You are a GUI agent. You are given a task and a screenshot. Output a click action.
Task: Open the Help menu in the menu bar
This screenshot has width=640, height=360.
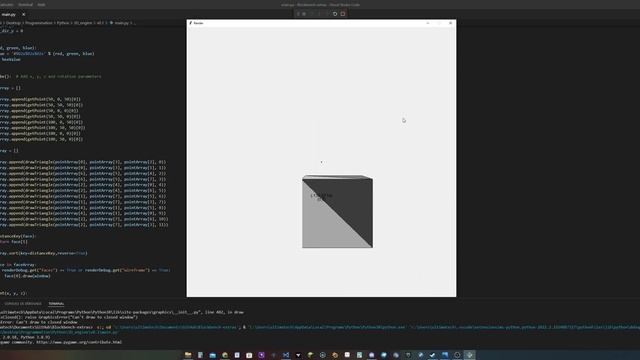(x=41, y=4)
